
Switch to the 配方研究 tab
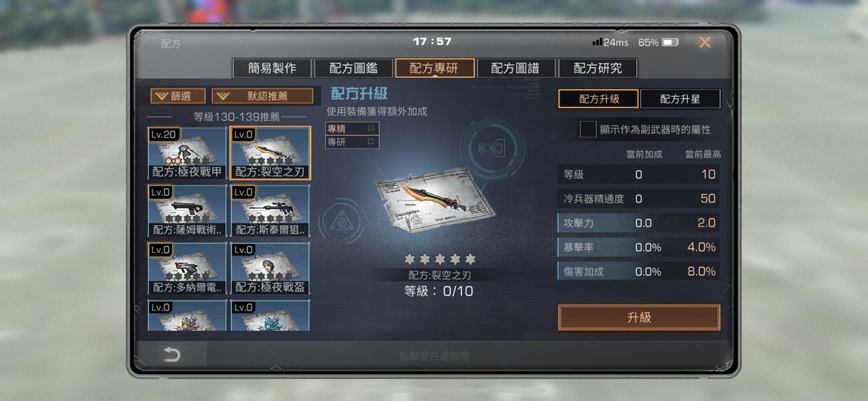point(598,68)
